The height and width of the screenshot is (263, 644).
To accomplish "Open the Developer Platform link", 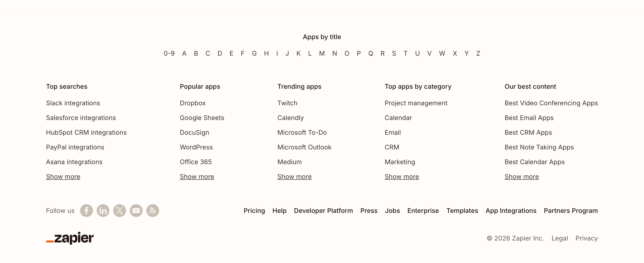I will (x=323, y=211).
